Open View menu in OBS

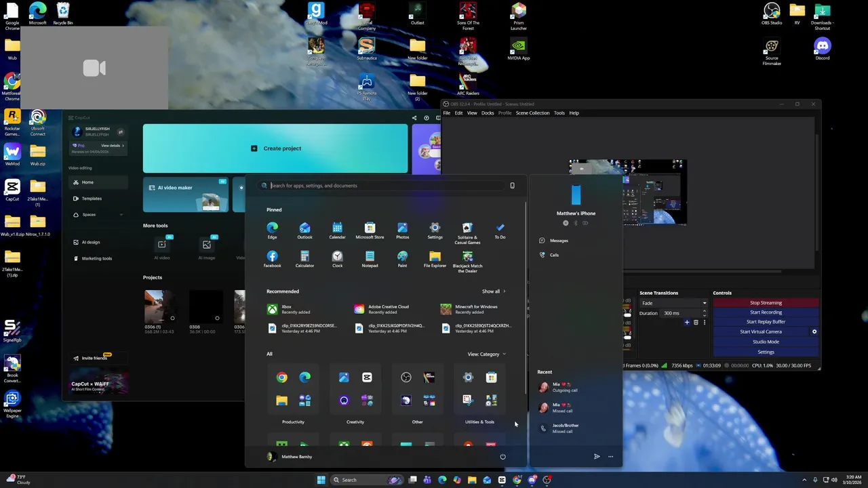(x=472, y=113)
